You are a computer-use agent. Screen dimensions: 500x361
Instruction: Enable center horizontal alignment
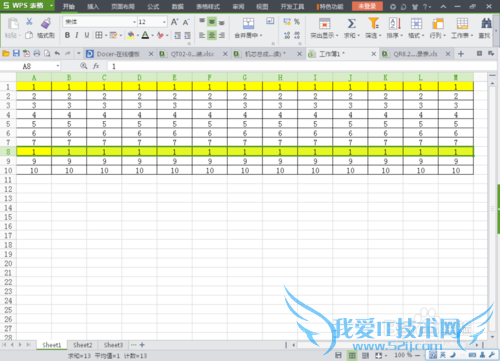[x=212, y=35]
